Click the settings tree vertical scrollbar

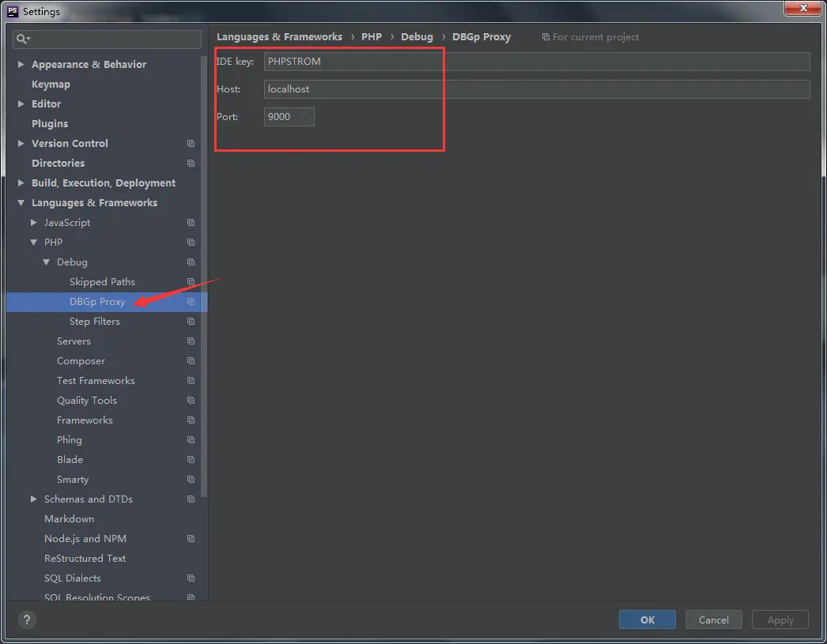[204, 277]
